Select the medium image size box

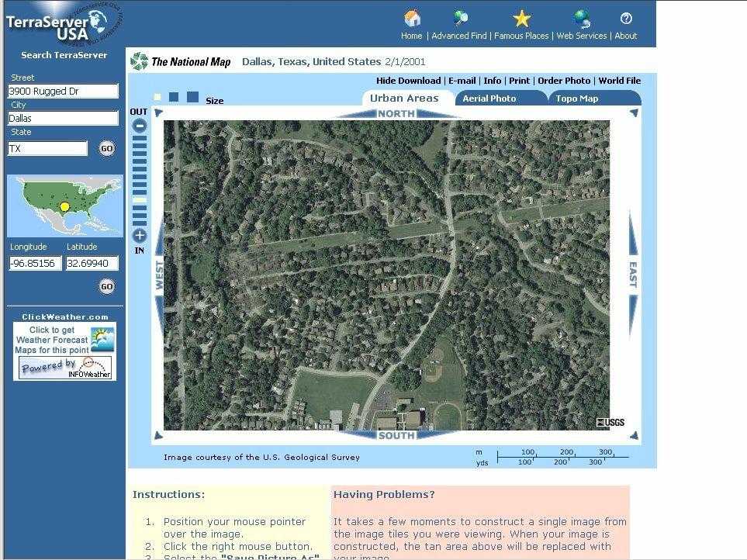(174, 97)
